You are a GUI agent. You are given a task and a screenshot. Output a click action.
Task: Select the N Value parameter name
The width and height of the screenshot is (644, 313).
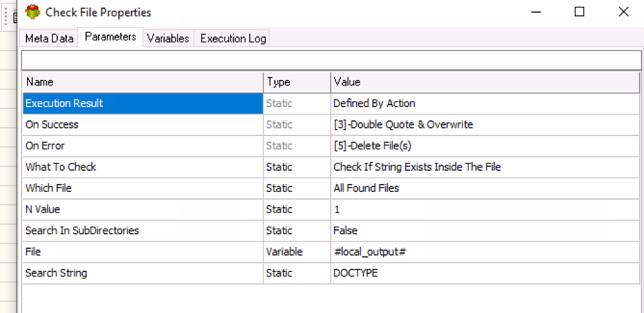(x=143, y=209)
